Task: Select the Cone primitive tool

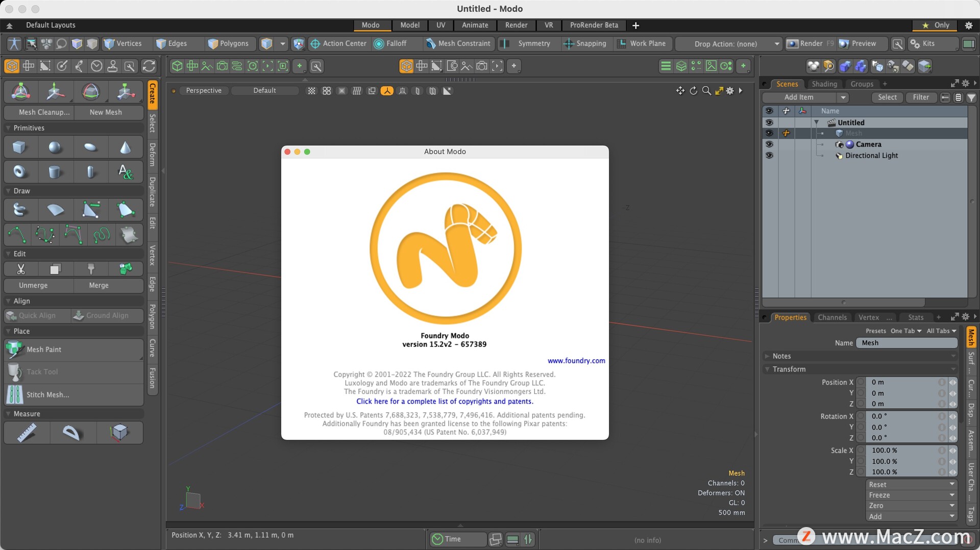Action: [126, 147]
